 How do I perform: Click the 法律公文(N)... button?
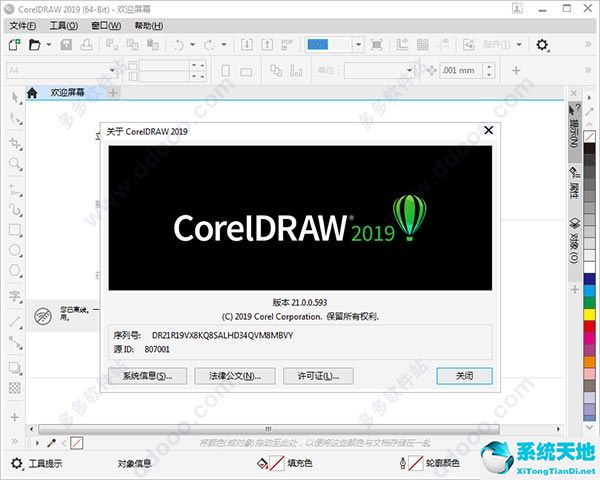(x=240, y=376)
